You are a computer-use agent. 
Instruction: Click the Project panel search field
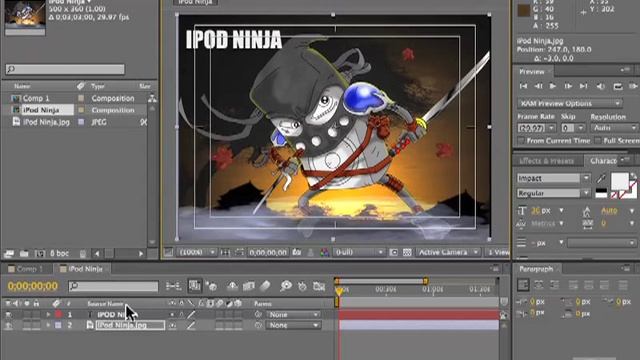click(x=65, y=69)
